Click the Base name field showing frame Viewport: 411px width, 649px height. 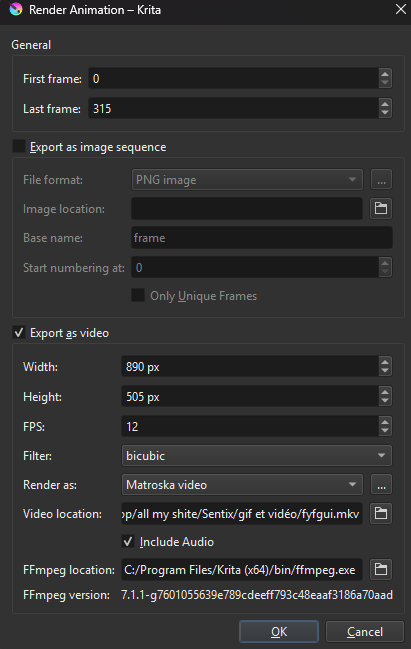tap(262, 238)
